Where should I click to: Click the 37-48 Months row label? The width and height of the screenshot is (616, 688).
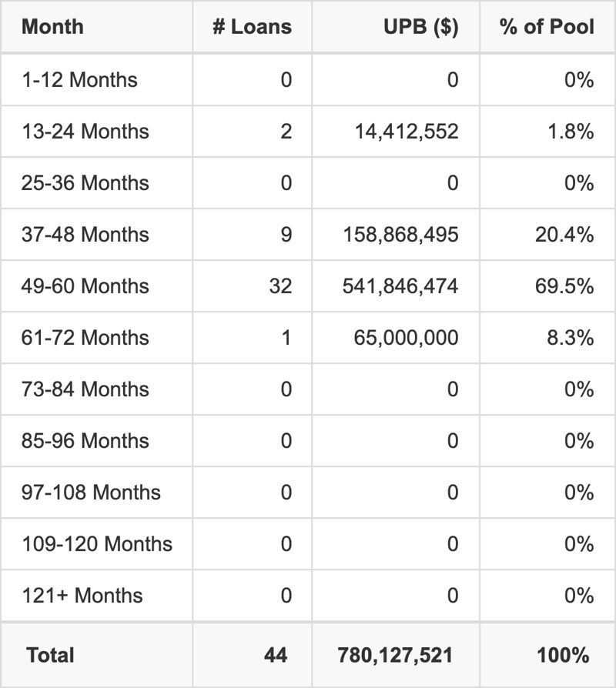pyautogui.click(x=85, y=235)
